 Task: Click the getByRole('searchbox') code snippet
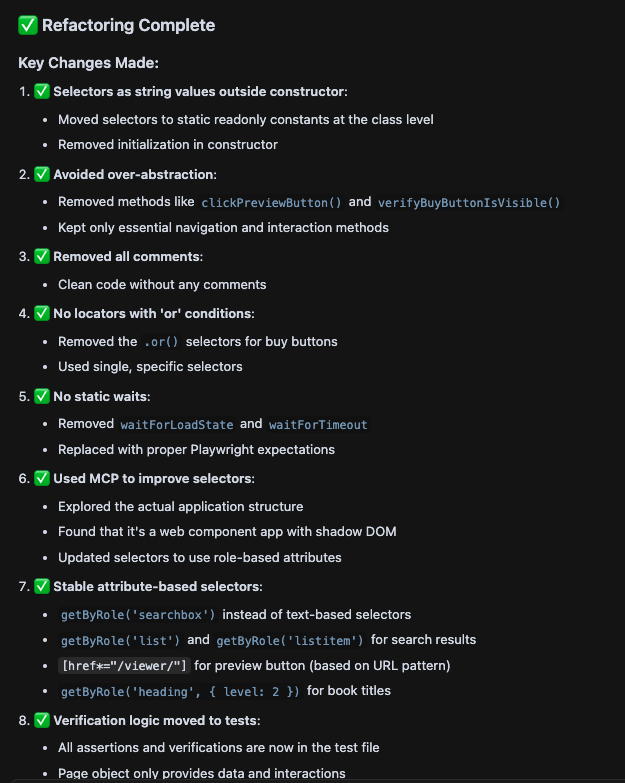tap(138, 615)
